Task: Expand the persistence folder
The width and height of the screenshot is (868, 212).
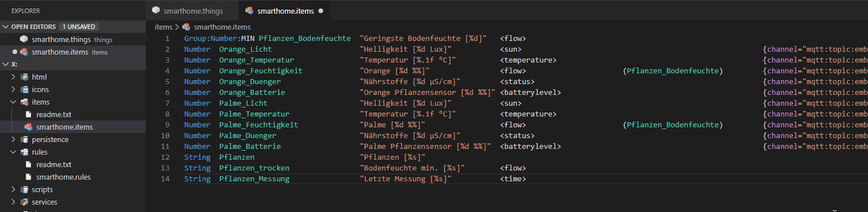Action: [14, 139]
